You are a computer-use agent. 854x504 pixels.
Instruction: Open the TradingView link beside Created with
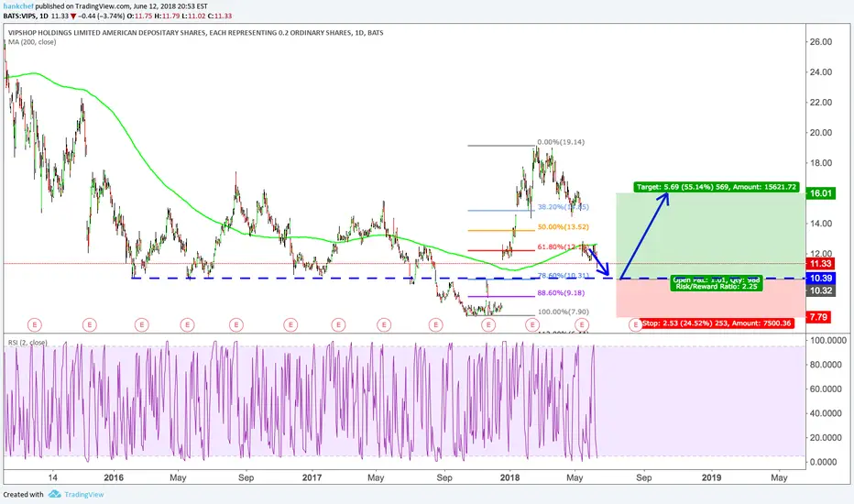(84, 495)
